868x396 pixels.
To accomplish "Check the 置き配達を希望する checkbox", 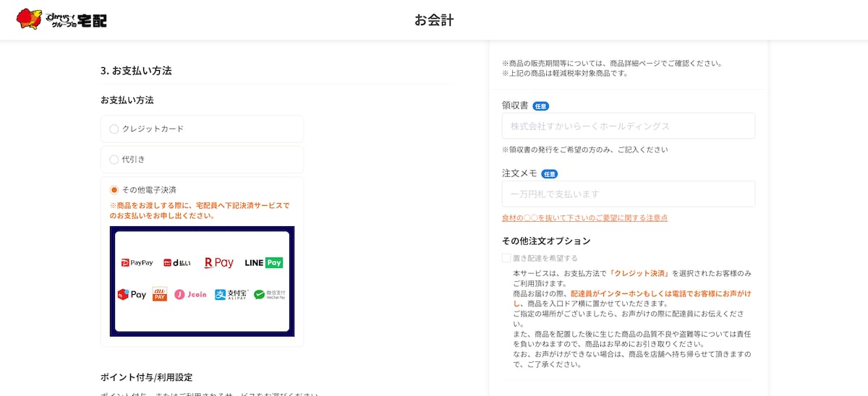I will coord(506,258).
